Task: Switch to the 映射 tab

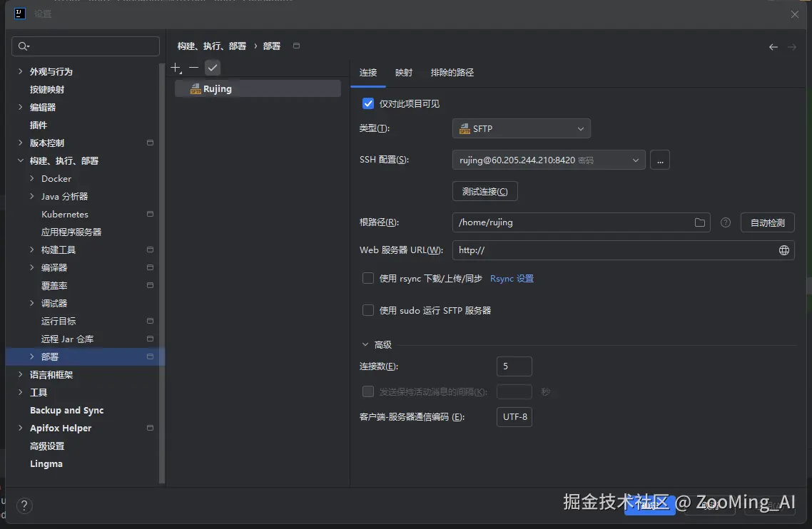Action: tap(404, 73)
